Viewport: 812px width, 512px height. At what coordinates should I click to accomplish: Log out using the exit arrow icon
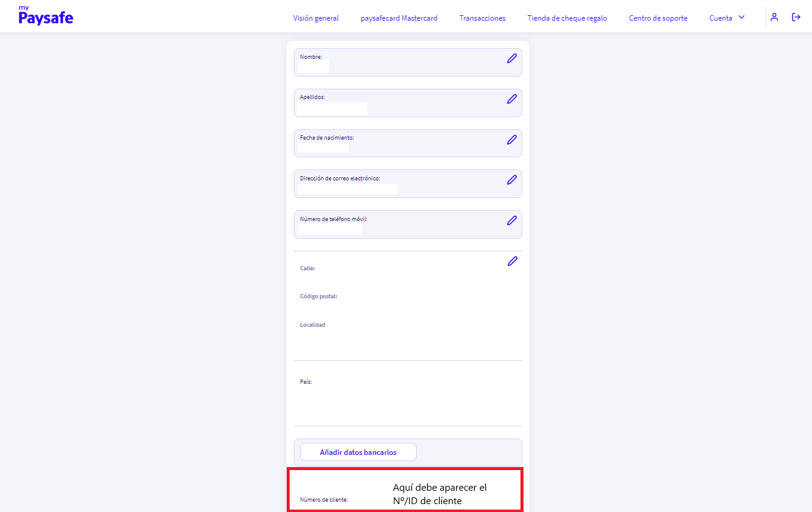(796, 17)
